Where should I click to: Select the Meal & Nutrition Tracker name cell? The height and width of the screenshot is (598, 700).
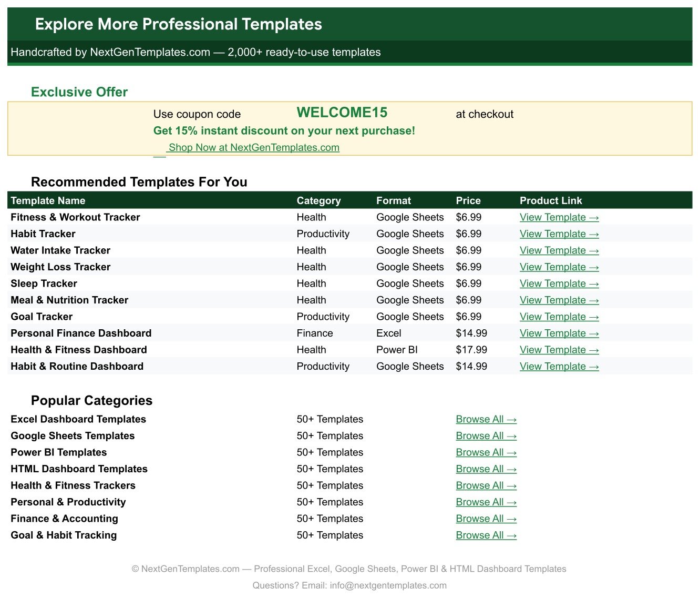[x=69, y=300]
